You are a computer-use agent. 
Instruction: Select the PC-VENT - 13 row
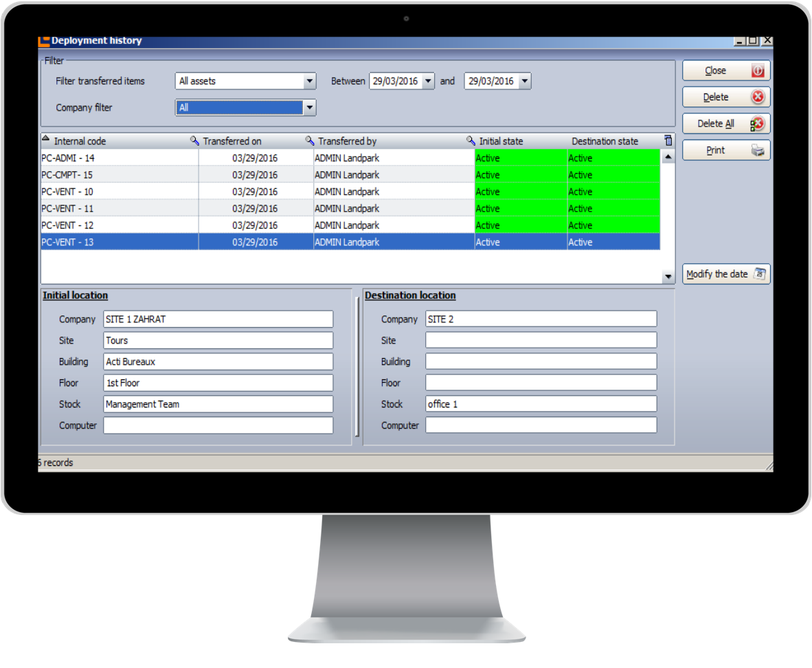click(x=350, y=242)
